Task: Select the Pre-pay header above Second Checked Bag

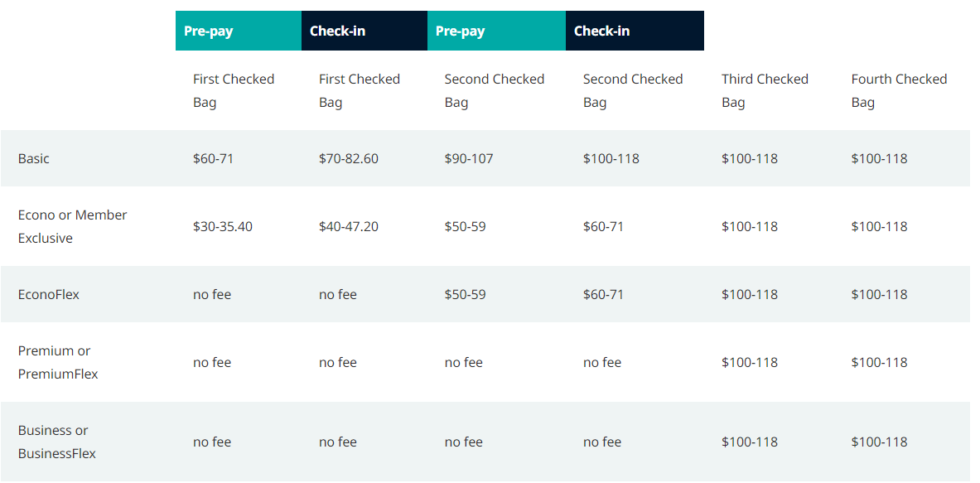Action: coord(461,31)
